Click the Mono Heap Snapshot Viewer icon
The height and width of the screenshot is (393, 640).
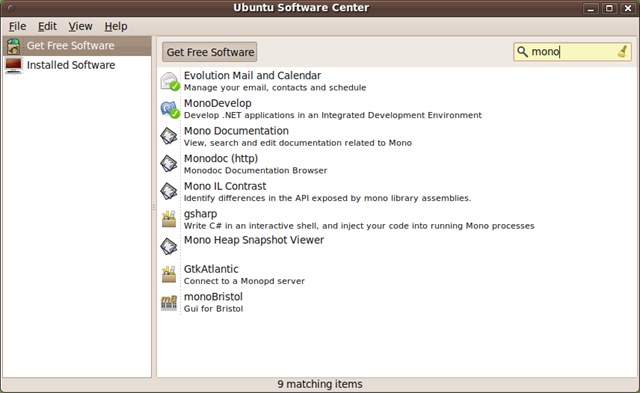[x=169, y=246]
